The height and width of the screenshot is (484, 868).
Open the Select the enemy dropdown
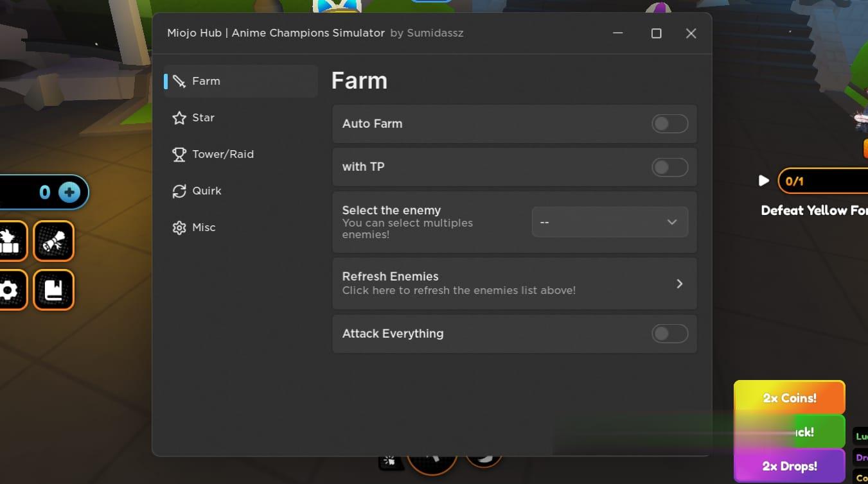tap(609, 222)
